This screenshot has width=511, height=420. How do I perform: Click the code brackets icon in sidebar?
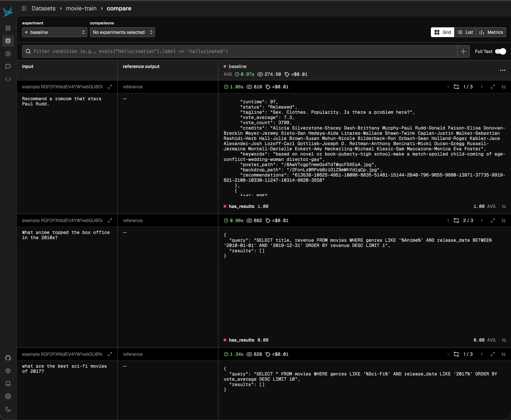[8, 79]
